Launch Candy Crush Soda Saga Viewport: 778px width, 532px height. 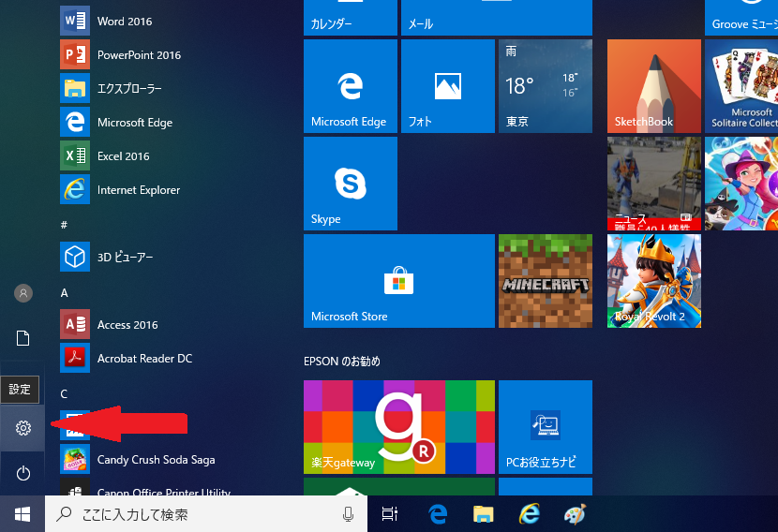tap(139, 459)
